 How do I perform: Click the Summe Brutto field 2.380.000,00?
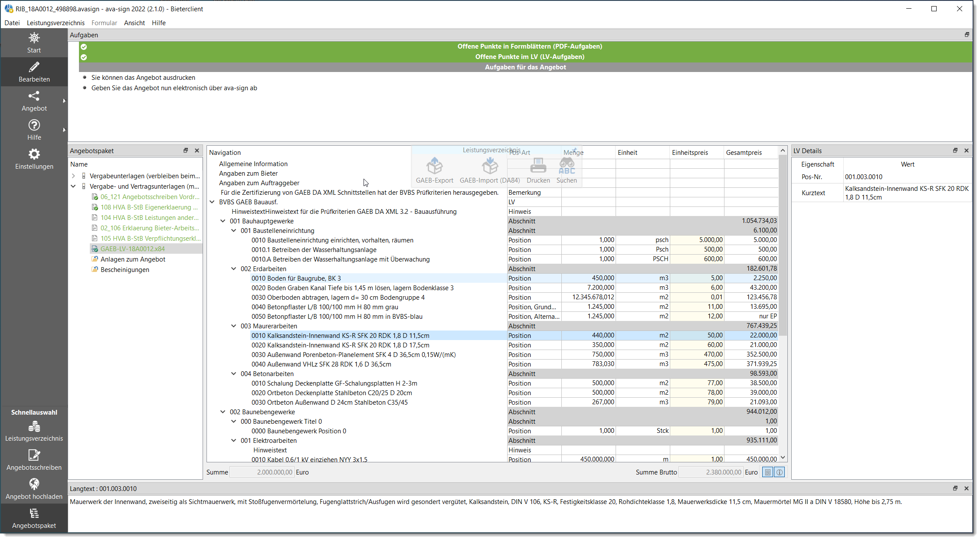711,472
